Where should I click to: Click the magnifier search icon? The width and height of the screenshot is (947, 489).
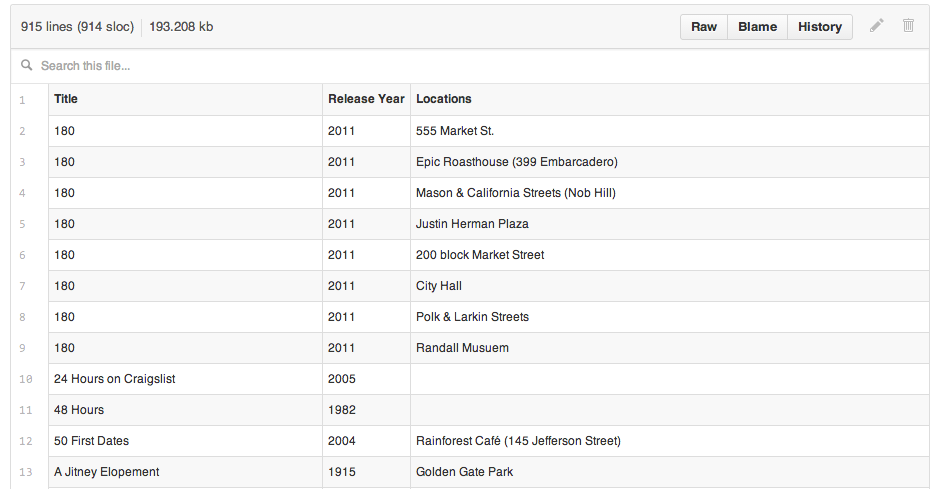click(x=27, y=66)
